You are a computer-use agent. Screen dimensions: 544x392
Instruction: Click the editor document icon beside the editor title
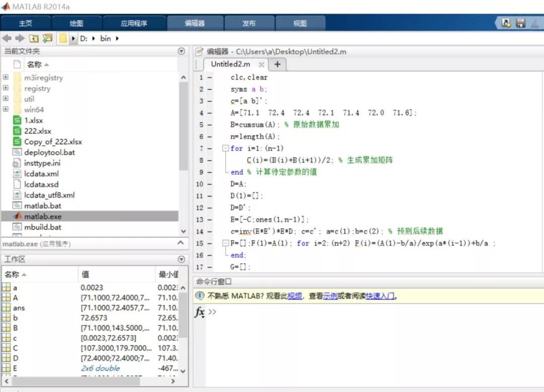199,52
